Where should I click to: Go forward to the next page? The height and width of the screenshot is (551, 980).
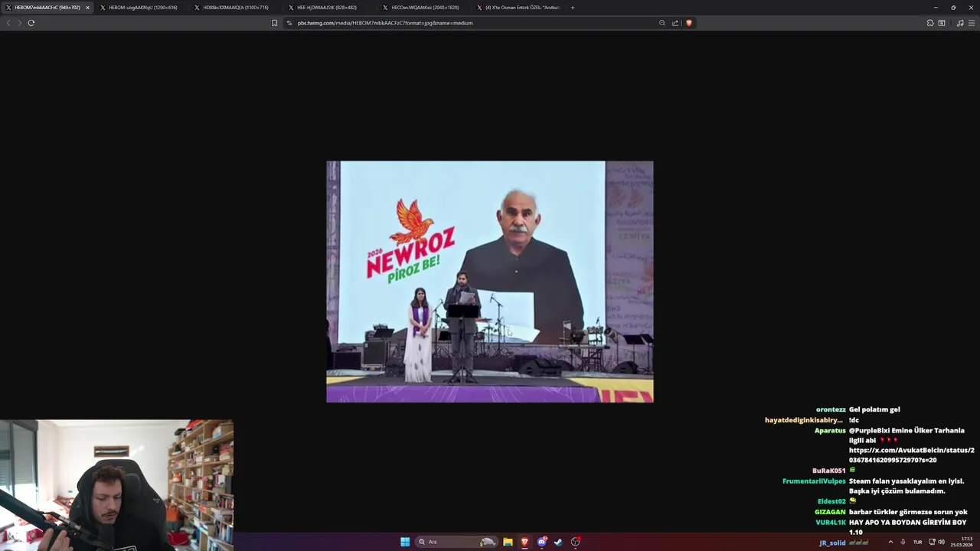tap(19, 23)
